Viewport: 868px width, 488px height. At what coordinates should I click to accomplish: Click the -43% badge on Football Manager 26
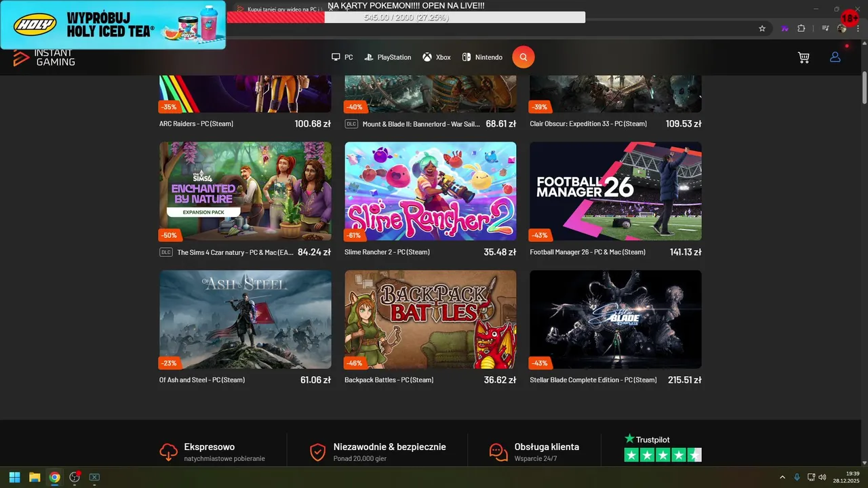(x=539, y=235)
